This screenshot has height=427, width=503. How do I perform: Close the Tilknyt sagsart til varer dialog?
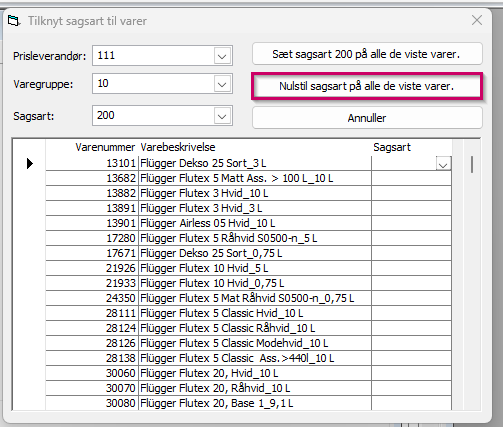pyautogui.click(x=477, y=20)
